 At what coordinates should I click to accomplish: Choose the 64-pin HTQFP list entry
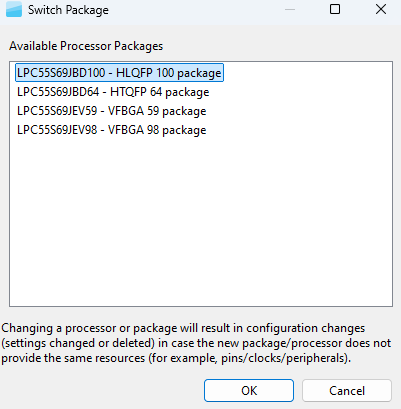(x=113, y=92)
